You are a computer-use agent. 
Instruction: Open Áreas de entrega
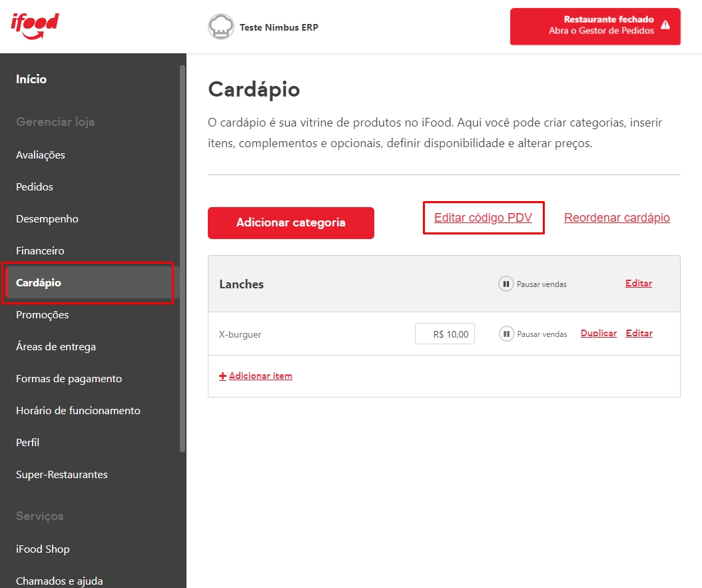[x=56, y=347]
